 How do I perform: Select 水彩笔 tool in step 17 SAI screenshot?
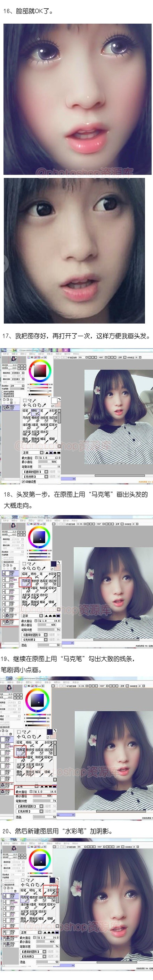tap(53, 413)
